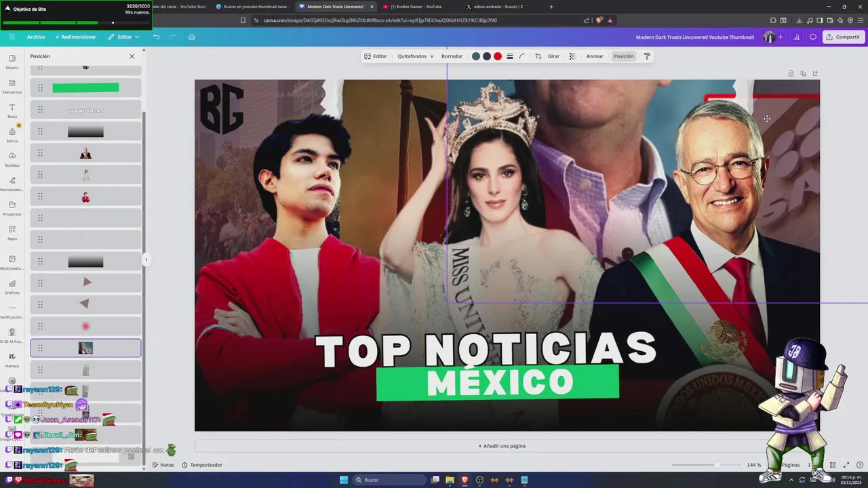Select the highlighted photo layer in the list
868x488 pixels.
click(85, 348)
